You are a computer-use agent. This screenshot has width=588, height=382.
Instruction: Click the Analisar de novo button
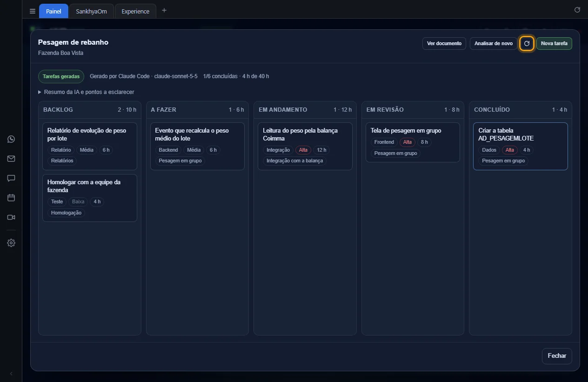(x=494, y=44)
